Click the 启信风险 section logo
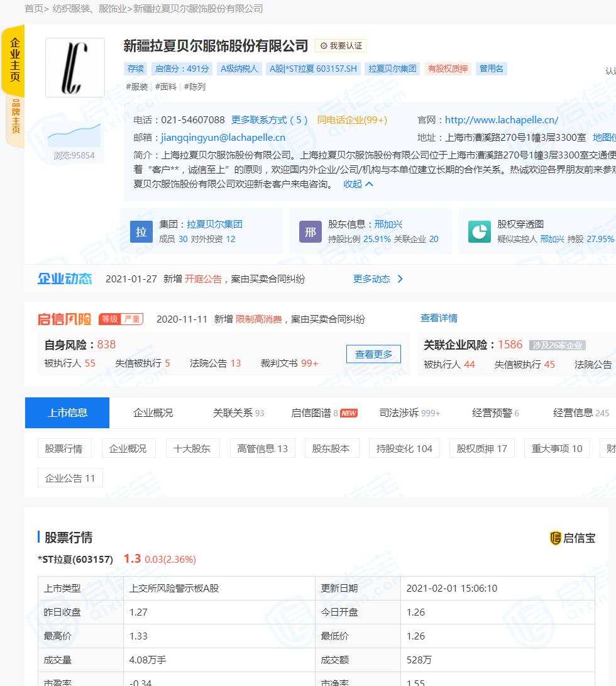The width and height of the screenshot is (616, 686). [x=64, y=319]
